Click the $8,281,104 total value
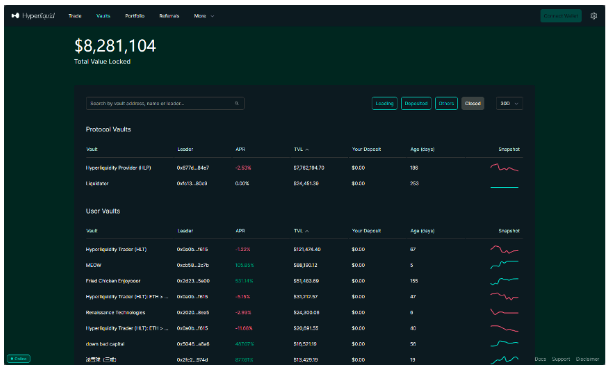 115,46
